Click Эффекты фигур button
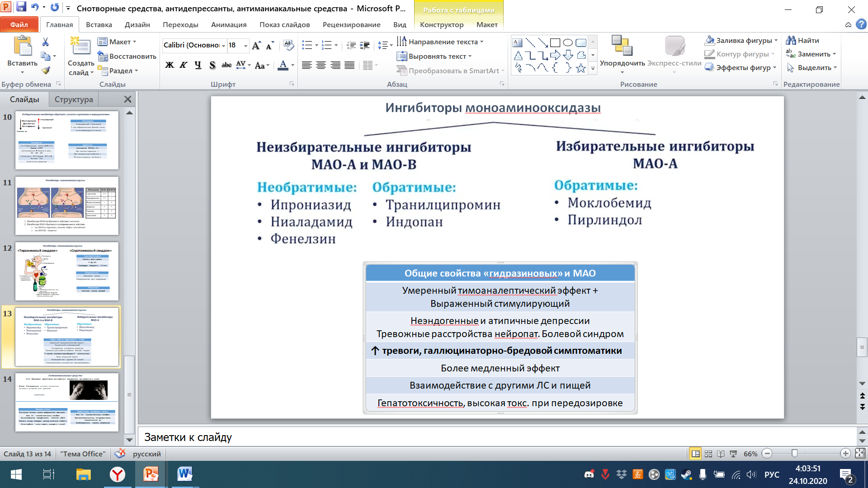The image size is (868, 488). tap(741, 67)
